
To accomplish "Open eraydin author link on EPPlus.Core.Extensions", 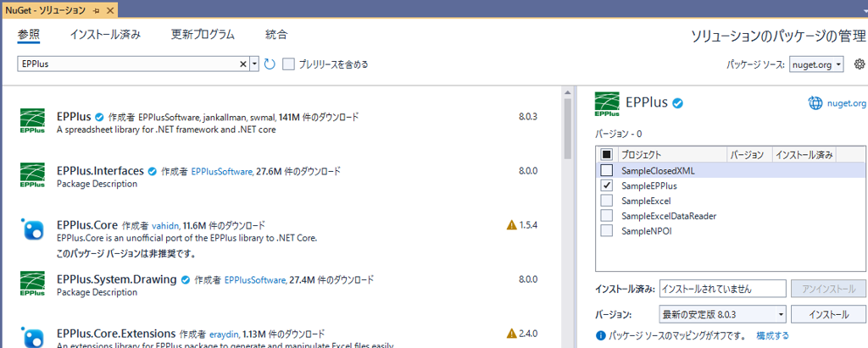I will (225, 334).
